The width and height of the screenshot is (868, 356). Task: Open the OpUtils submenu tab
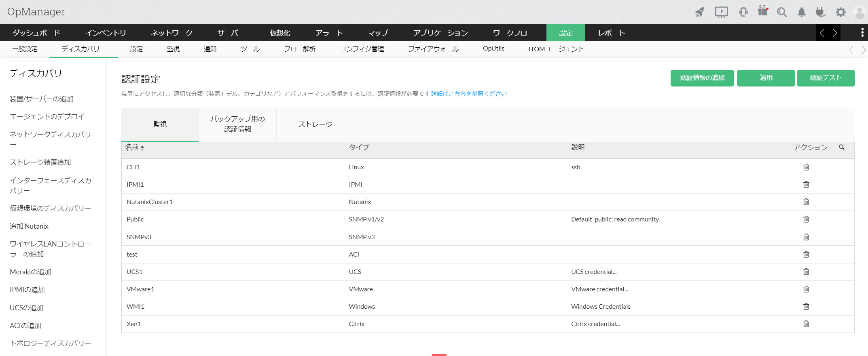493,48
